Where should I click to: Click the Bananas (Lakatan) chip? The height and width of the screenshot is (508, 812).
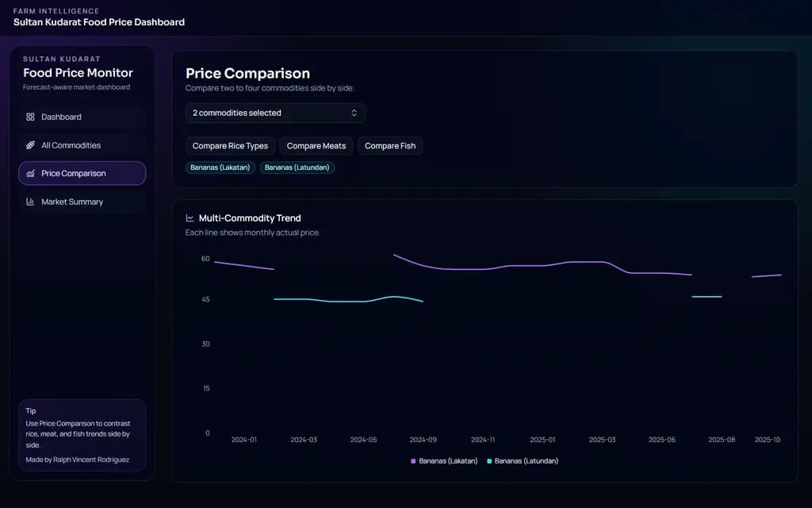click(x=220, y=167)
